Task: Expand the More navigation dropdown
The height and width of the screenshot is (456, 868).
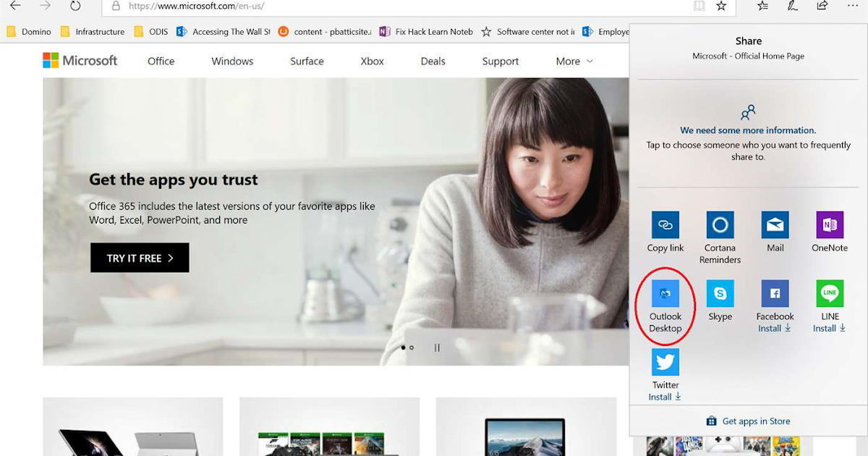Action: click(574, 62)
